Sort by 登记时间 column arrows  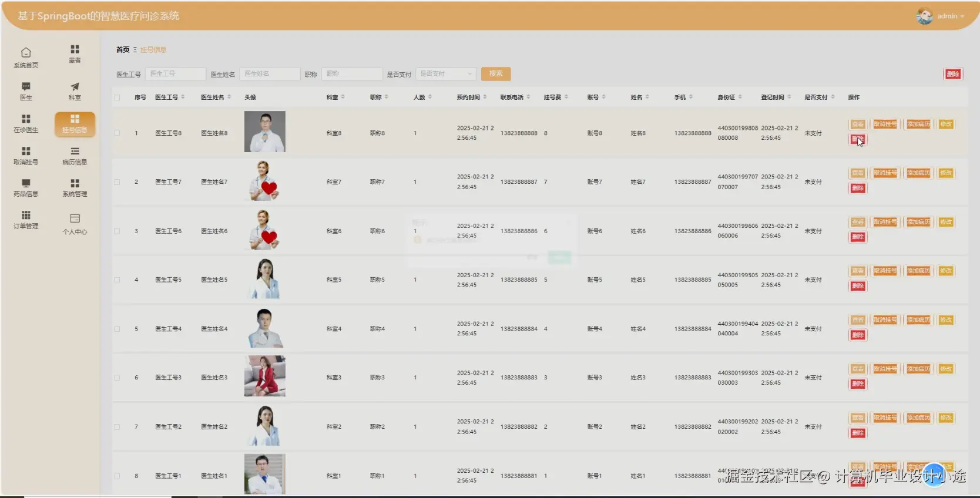tap(789, 97)
